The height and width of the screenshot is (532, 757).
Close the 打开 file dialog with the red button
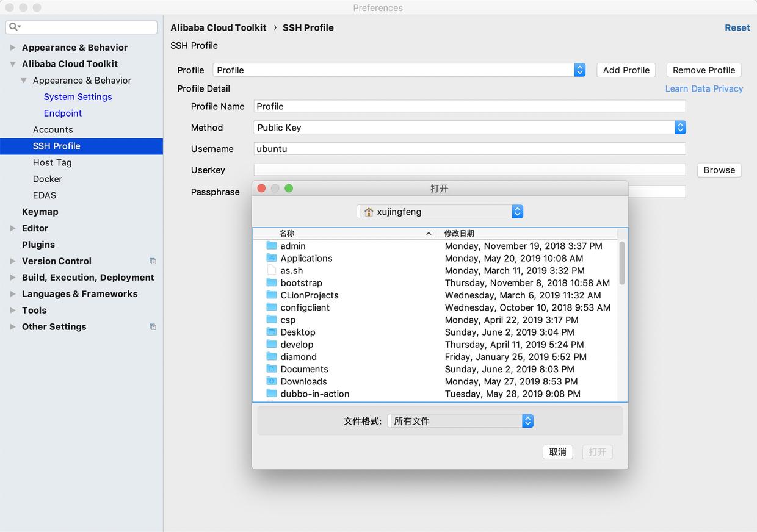[x=261, y=189]
